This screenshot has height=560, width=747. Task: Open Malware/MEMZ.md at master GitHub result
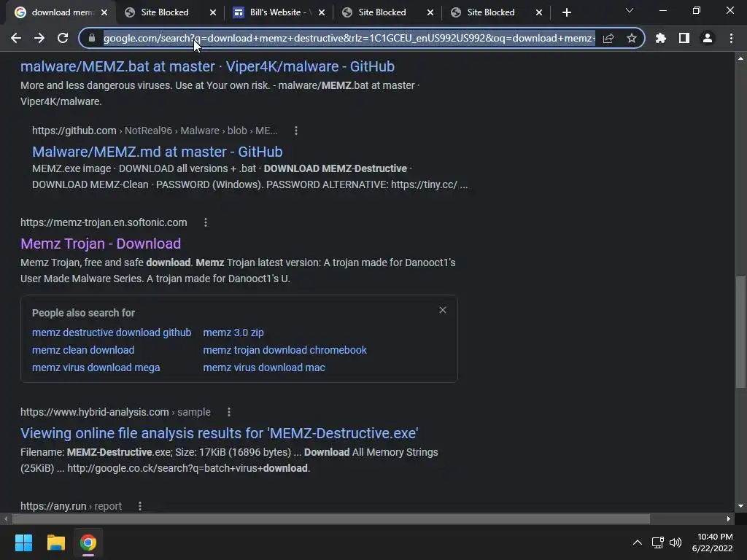(x=158, y=152)
